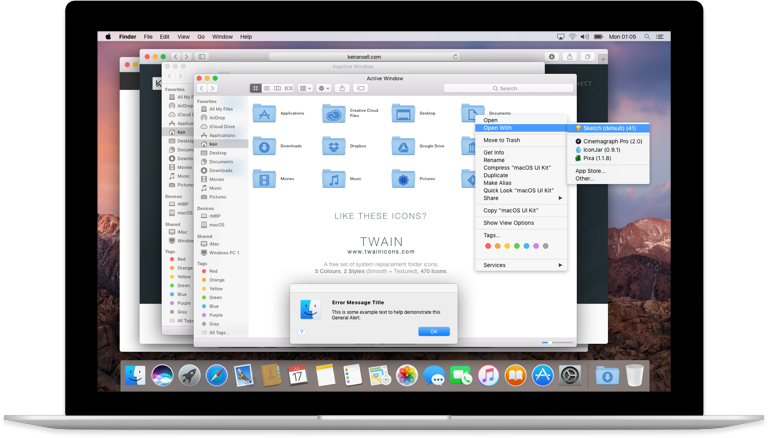This screenshot has width=768, height=438.
Task: Adjust the icon size slider
Action: pyautogui.click(x=557, y=342)
